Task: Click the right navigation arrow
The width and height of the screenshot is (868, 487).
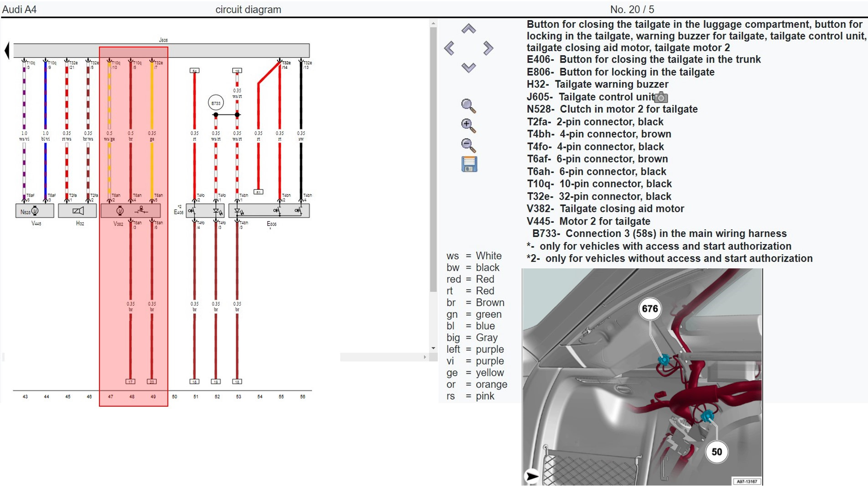Action: pyautogui.click(x=488, y=48)
